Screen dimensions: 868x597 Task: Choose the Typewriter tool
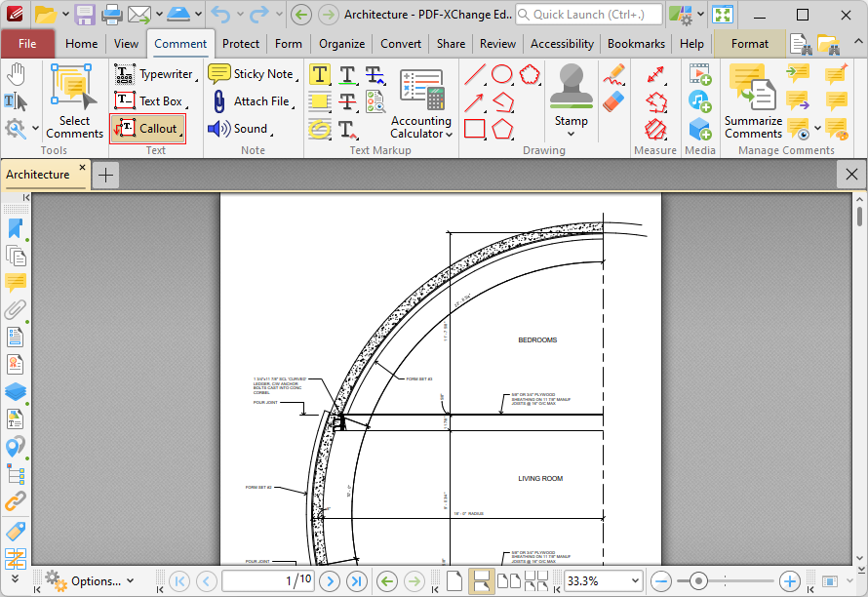coord(155,74)
